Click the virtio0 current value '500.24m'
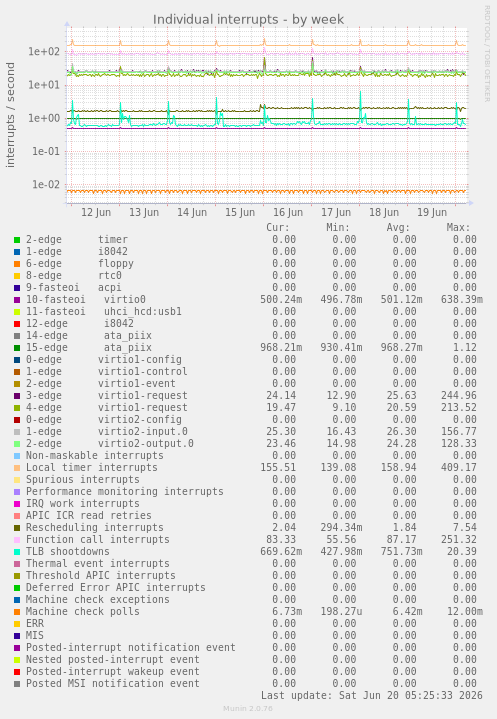497x719 pixels. pos(281,299)
